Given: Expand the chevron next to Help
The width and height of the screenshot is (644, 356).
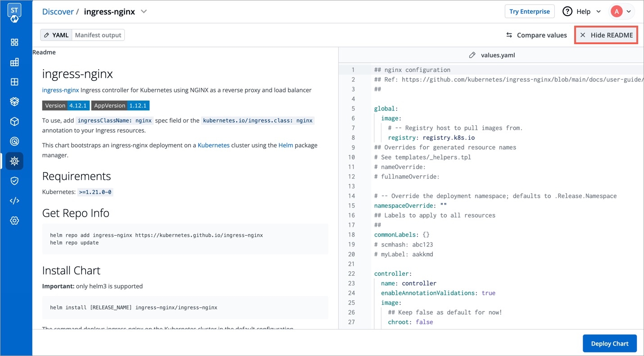Looking at the screenshot, I should 599,12.
